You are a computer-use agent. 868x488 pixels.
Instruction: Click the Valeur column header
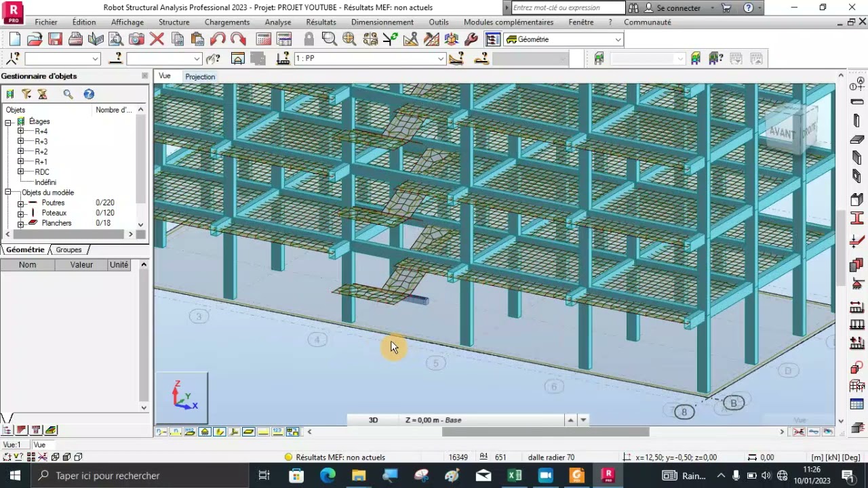pyautogui.click(x=81, y=264)
